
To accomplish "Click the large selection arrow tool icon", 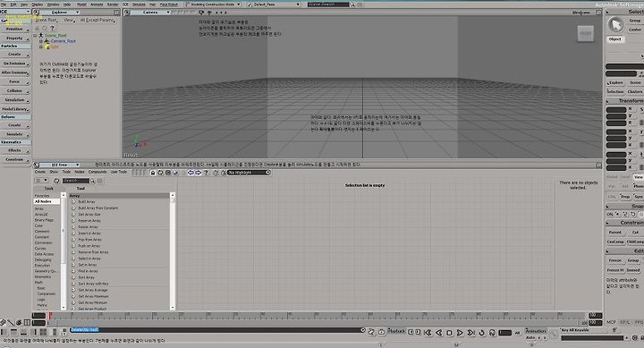I will point(615,25).
